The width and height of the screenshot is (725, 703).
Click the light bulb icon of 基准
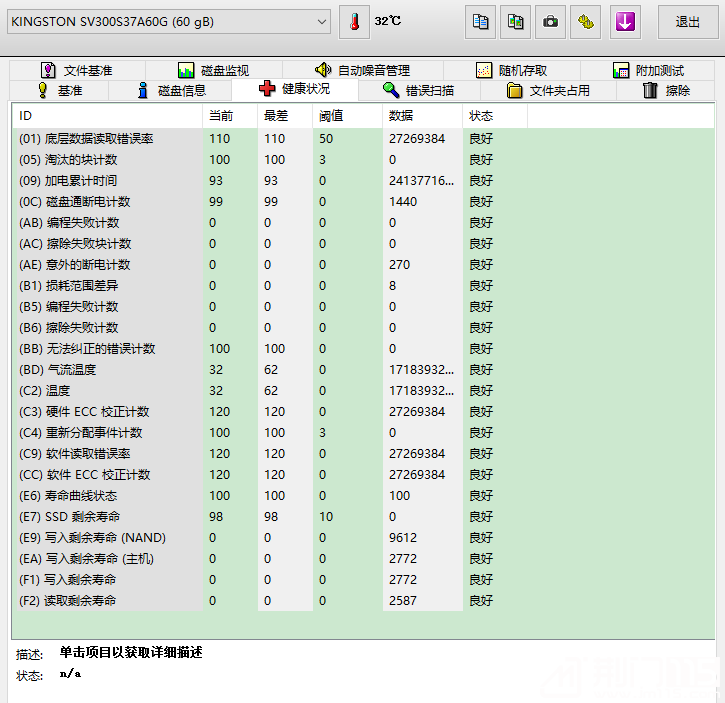click(43, 90)
